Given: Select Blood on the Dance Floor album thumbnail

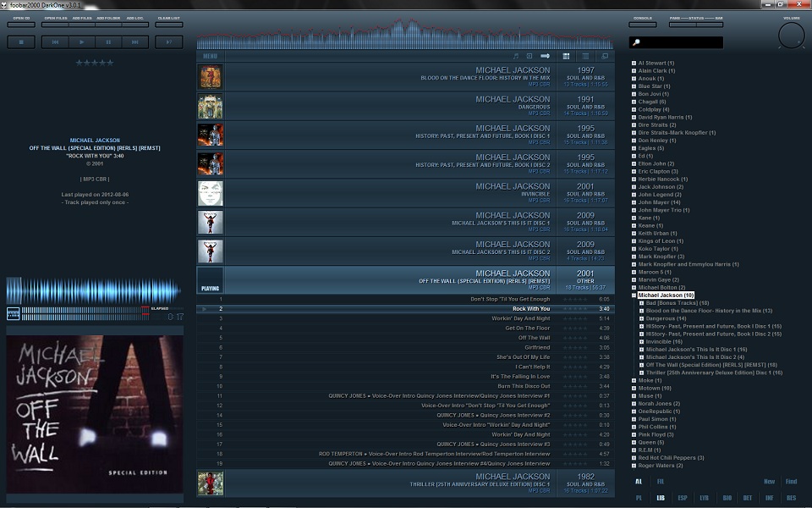Looking at the screenshot, I should pyautogui.click(x=211, y=77).
